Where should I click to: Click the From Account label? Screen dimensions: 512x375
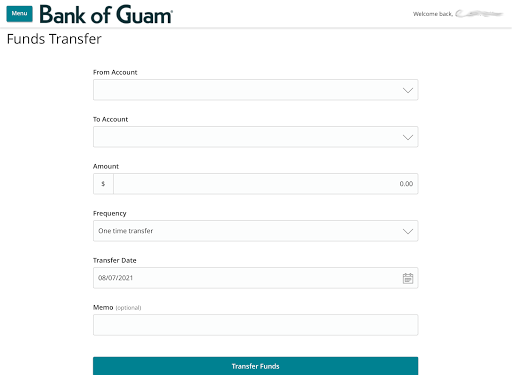(115, 72)
